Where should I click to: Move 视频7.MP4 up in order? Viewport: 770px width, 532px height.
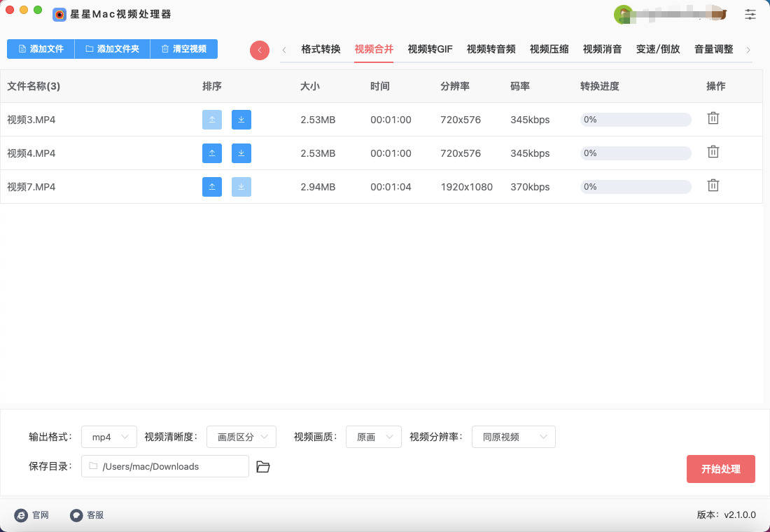pos(212,187)
